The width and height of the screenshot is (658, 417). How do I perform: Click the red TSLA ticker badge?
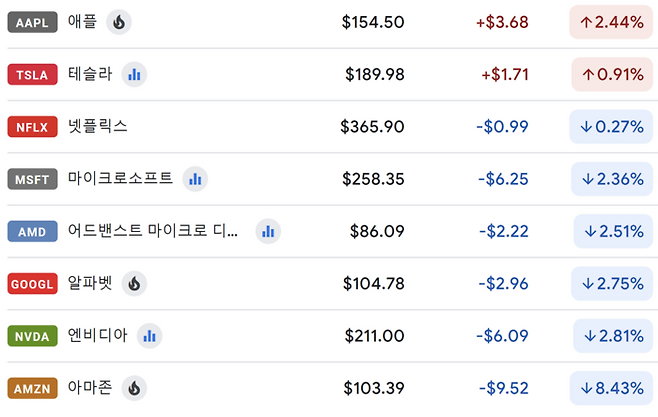coord(32,75)
